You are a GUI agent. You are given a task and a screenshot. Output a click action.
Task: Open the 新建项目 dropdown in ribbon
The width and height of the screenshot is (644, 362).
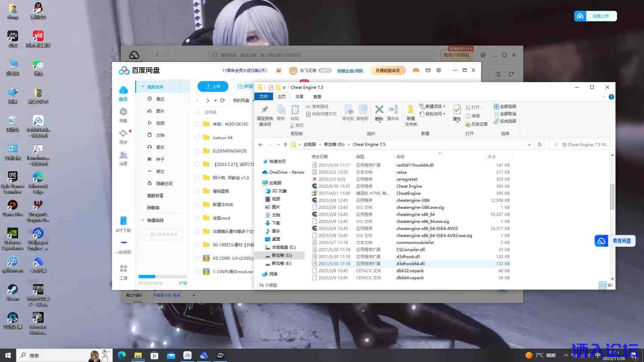(433, 106)
